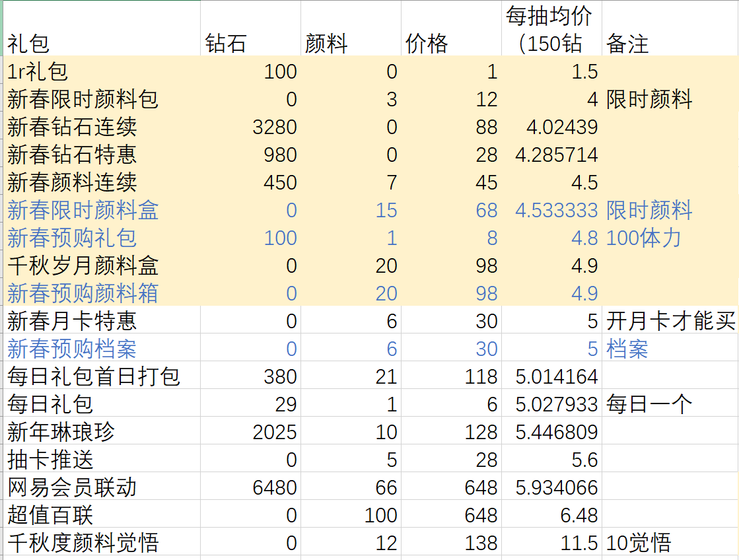Select the average value 11.5

579,543
